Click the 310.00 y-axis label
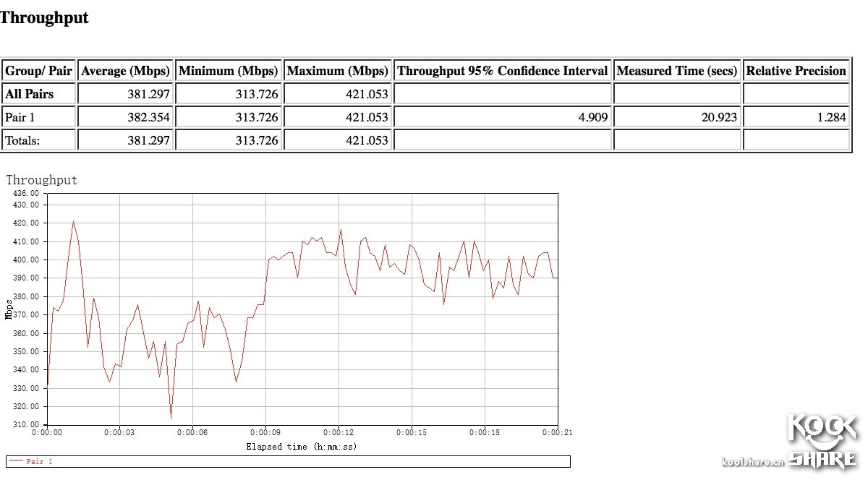The width and height of the screenshot is (868, 480). coord(26,425)
